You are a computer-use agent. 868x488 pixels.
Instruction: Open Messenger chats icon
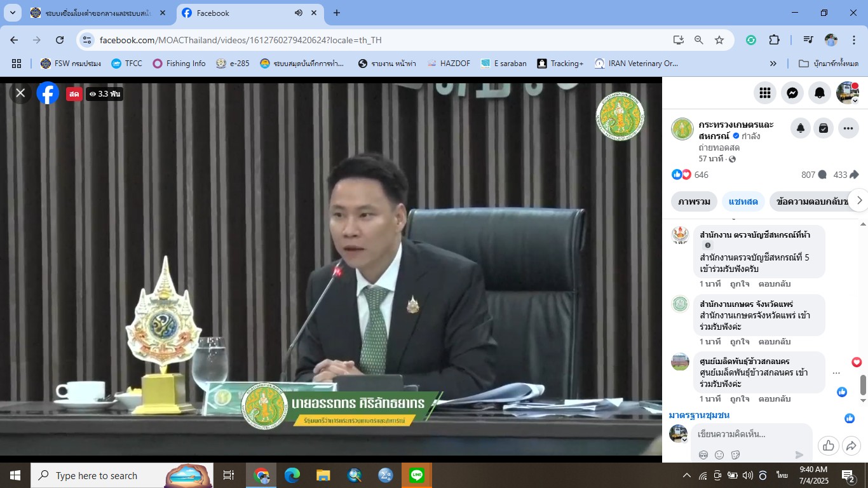[792, 93]
